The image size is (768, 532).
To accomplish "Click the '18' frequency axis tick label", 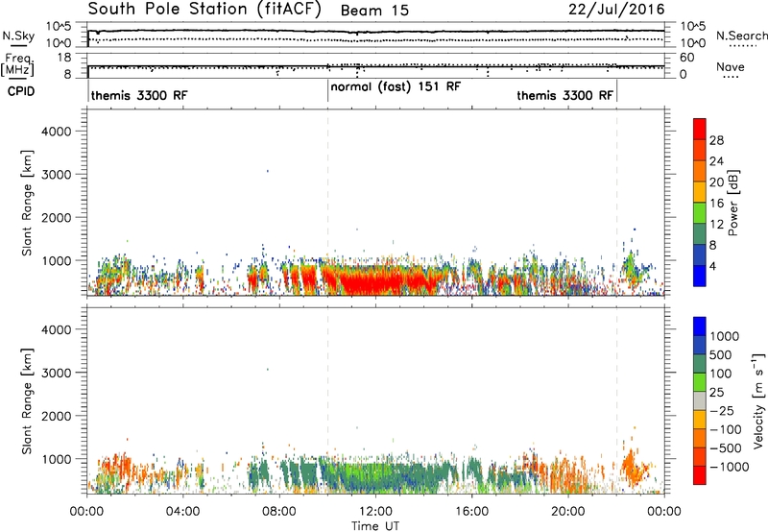I will coord(64,58).
